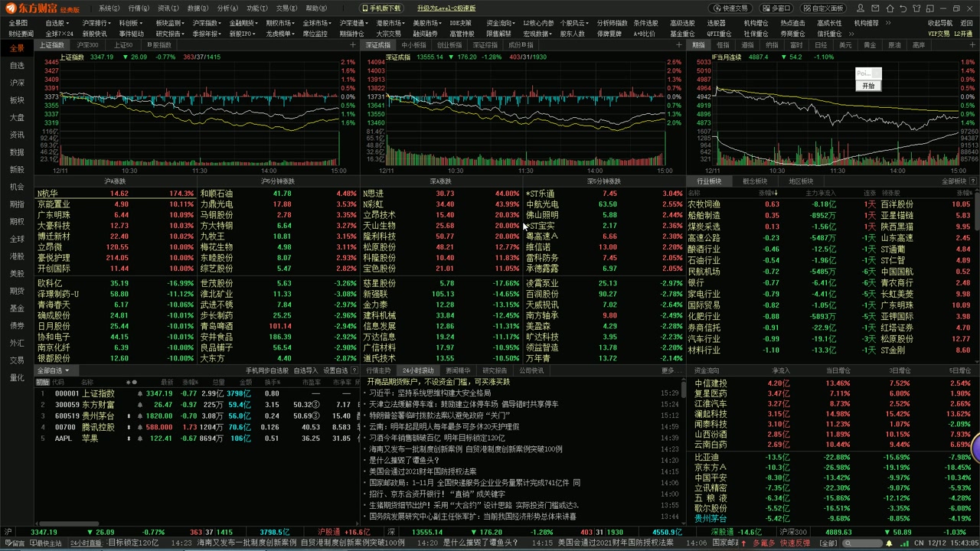Click the back arrow icon in title bar
This screenshot has height=551, width=980.
click(x=903, y=8)
